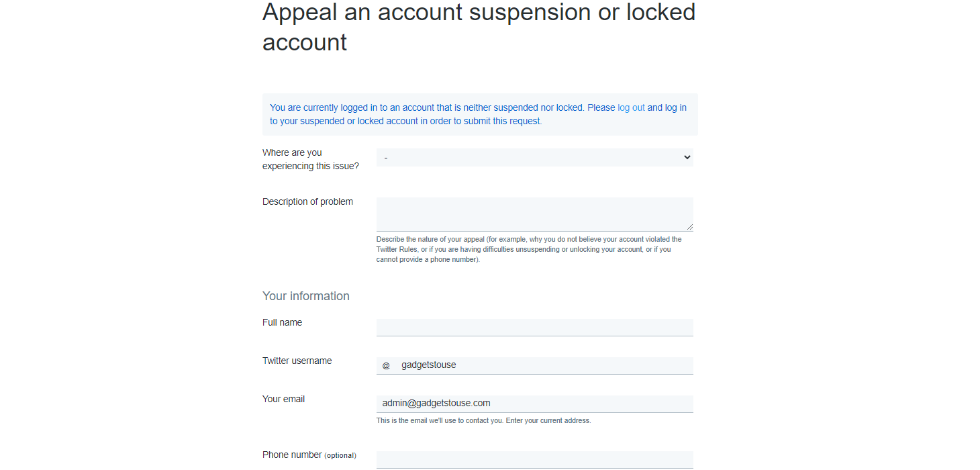
Task: Click the "Appeal an account suspension" page title
Action: (479, 27)
